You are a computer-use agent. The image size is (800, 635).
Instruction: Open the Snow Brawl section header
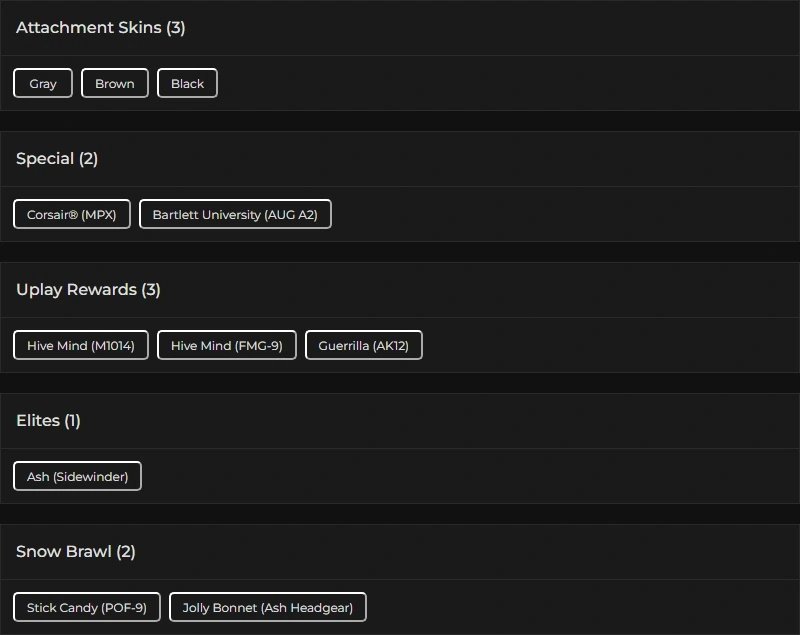(x=64, y=552)
